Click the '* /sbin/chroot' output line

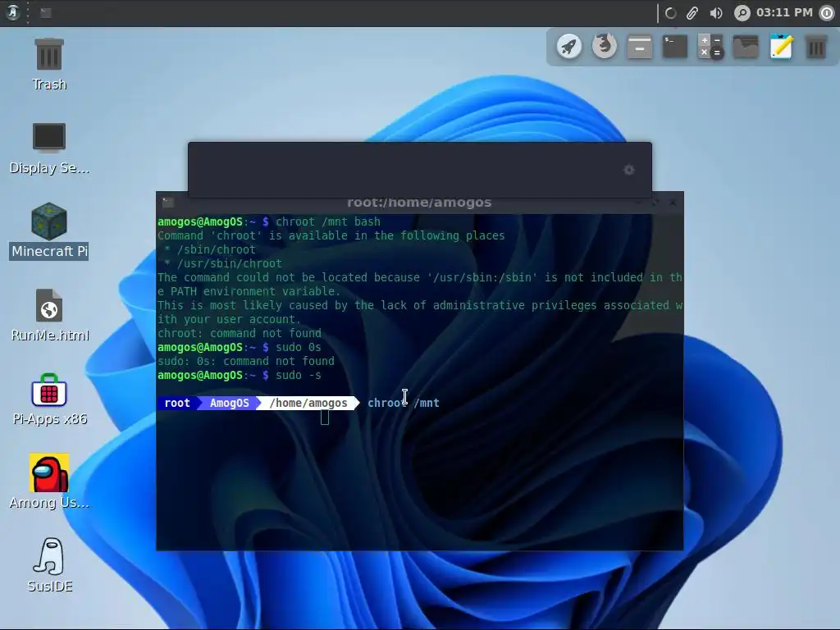pyautogui.click(x=210, y=249)
